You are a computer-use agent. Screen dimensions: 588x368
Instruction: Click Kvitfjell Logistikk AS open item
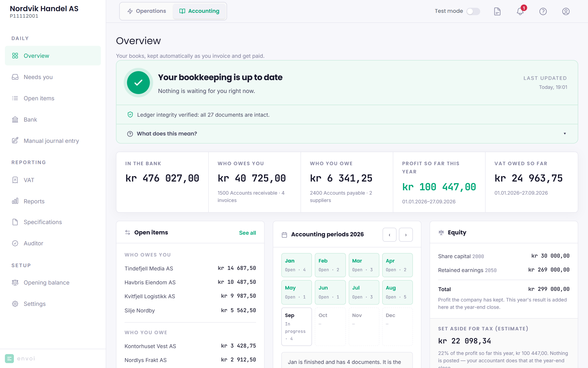pos(190,296)
